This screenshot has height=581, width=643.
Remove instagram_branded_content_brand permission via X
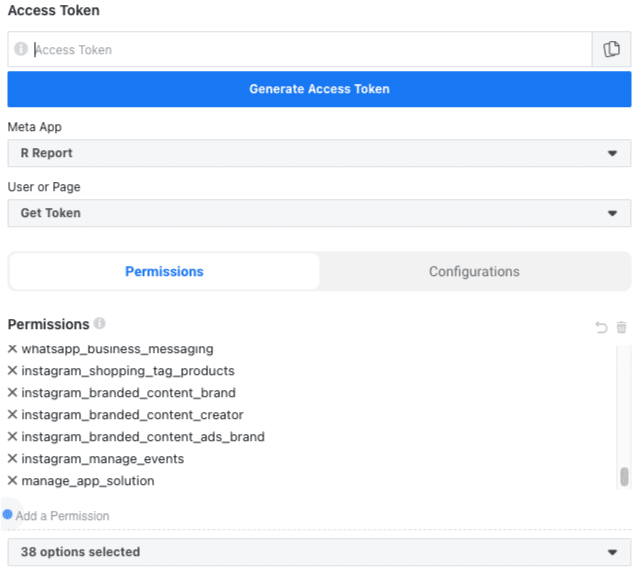(13, 393)
